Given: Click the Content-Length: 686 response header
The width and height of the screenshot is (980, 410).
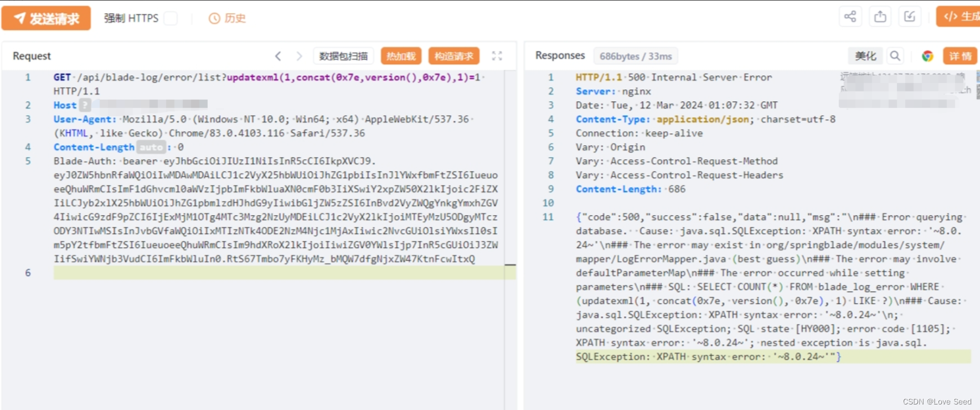Looking at the screenshot, I should pyautogui.click(x=630, y=189).
